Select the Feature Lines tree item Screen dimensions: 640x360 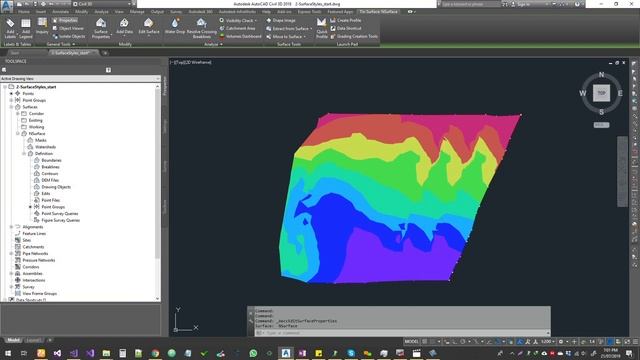pyautogui.click(x=34, y=233)
